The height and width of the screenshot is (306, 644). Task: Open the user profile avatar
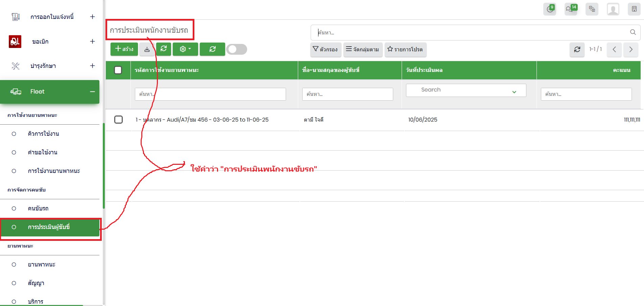tap(613, 9)
